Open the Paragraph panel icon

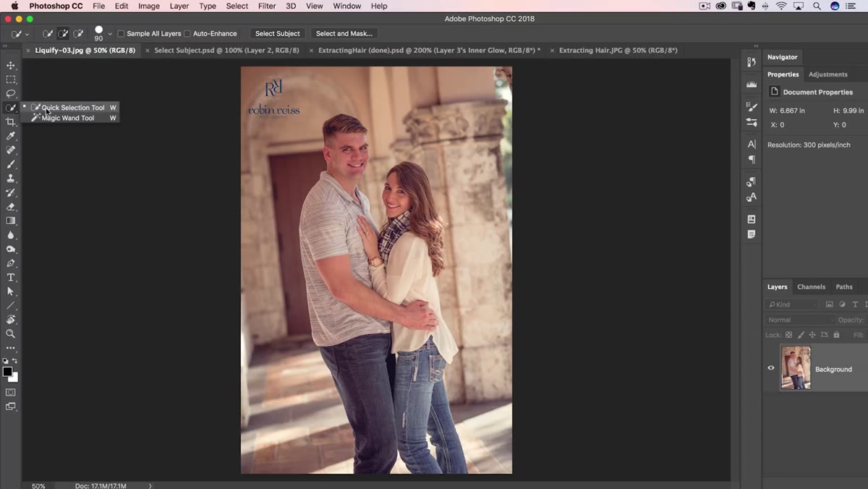pos(752,159)
